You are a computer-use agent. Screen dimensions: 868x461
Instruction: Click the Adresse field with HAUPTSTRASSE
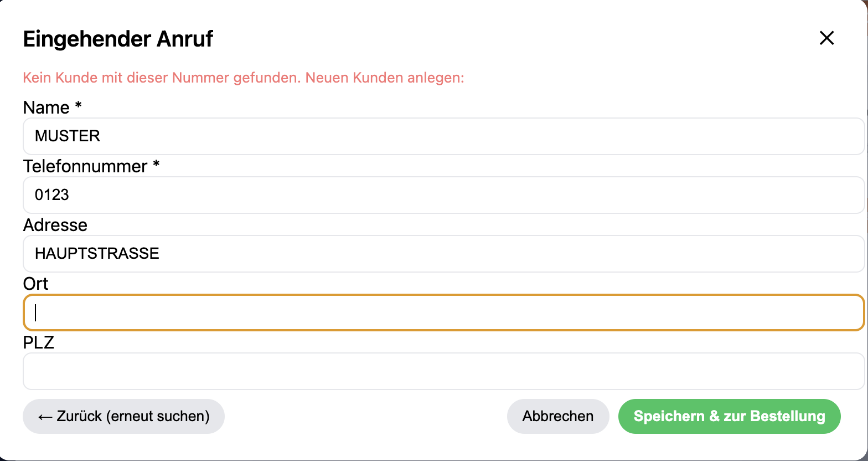click(387, 254)
